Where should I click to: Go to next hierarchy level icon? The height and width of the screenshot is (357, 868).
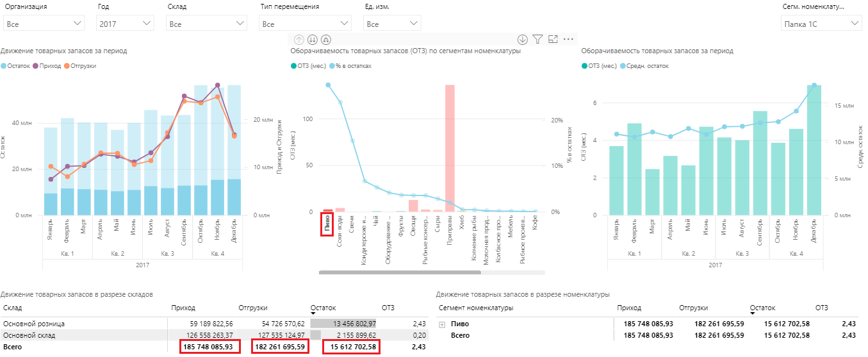click(313, 39)
